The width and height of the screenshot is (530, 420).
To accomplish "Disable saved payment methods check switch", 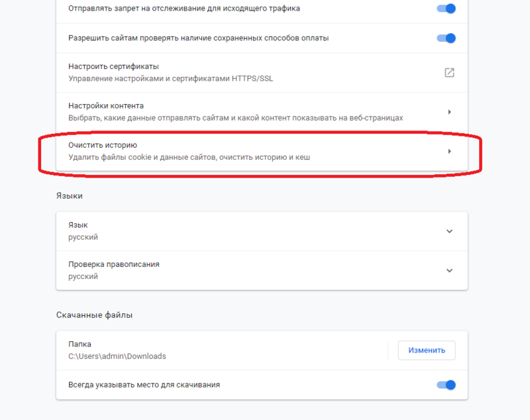I will (x=446, y=38).
